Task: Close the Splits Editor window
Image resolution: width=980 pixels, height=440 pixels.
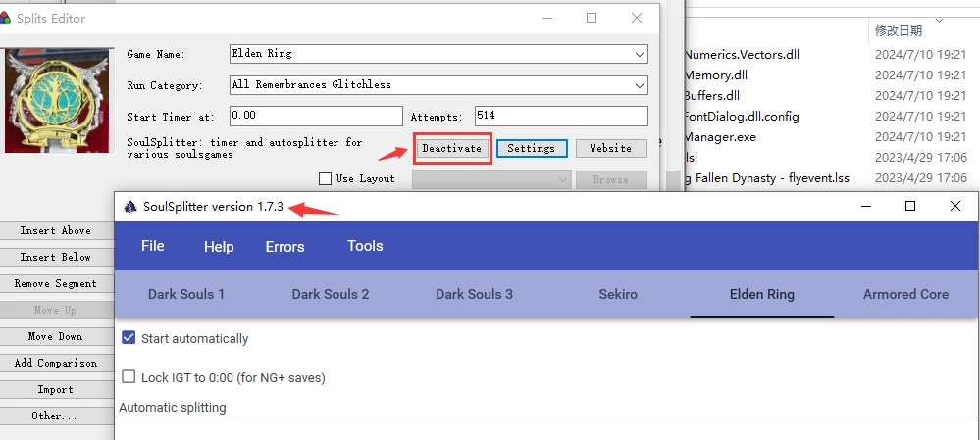Action: click(637, 18)
